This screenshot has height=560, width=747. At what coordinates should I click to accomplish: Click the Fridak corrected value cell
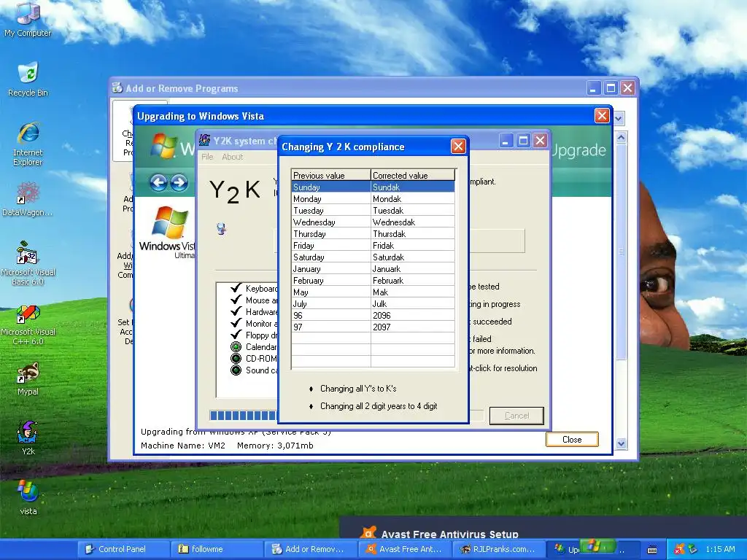[413, 246]
